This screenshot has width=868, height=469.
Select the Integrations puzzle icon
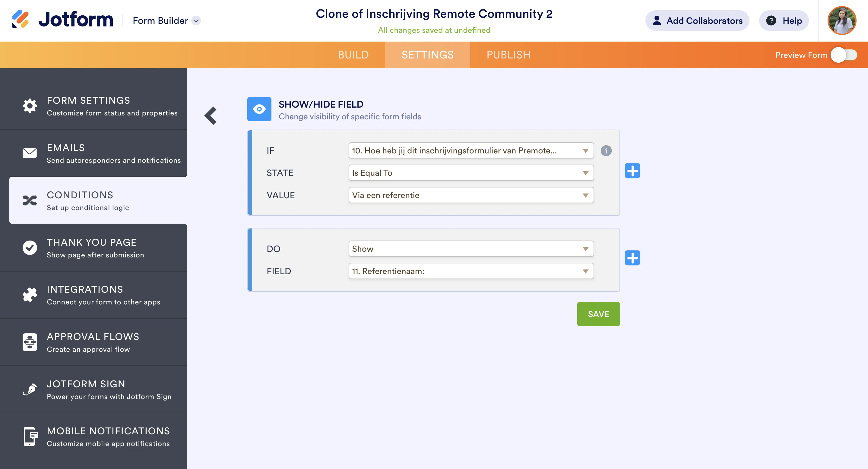coord(30,295)
